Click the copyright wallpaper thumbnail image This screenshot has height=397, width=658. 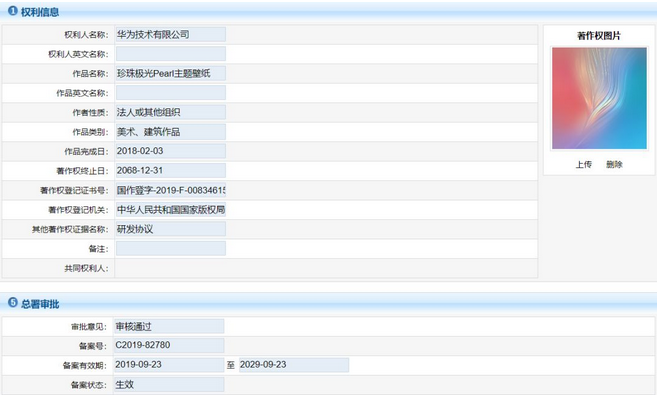click(x=599, y=98)
